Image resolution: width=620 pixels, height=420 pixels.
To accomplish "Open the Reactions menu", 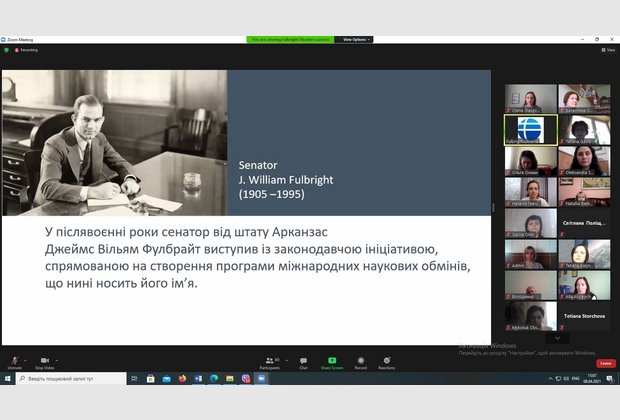I will point(386,361).
